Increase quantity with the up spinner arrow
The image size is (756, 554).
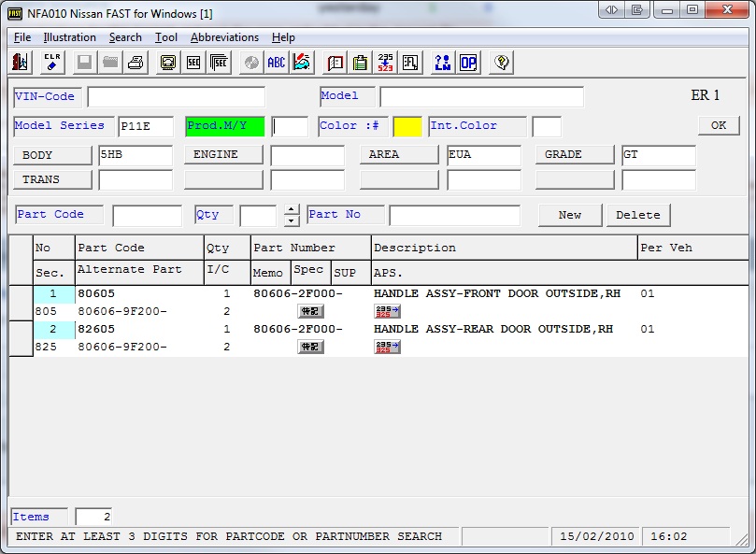coord(292,209)
